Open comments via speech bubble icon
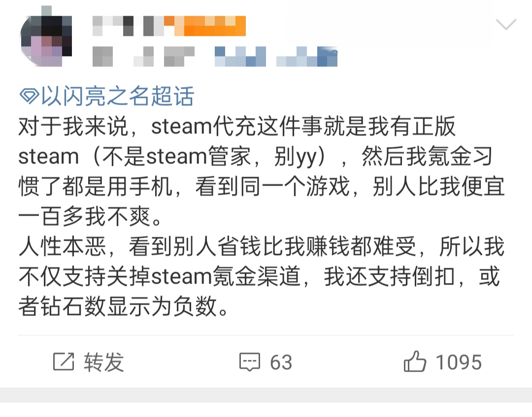The image size is (532, 417). click(x=250, y=362)
